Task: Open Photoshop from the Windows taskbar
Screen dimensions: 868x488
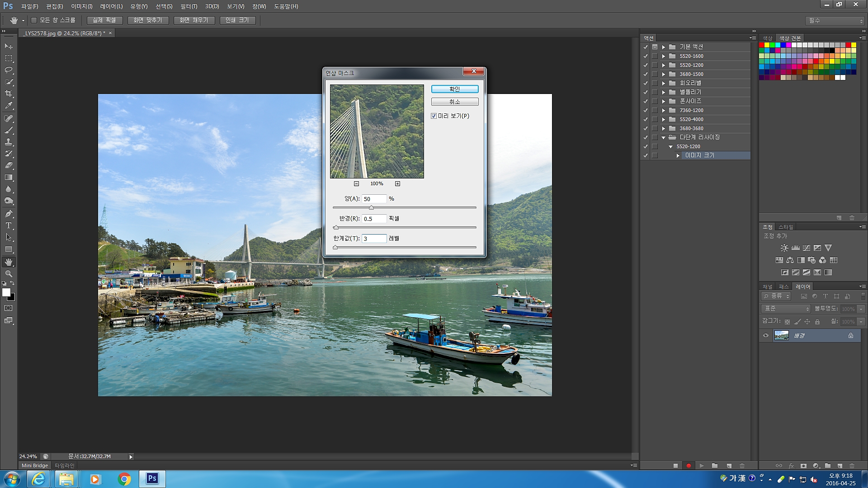Action: point(152,479)
